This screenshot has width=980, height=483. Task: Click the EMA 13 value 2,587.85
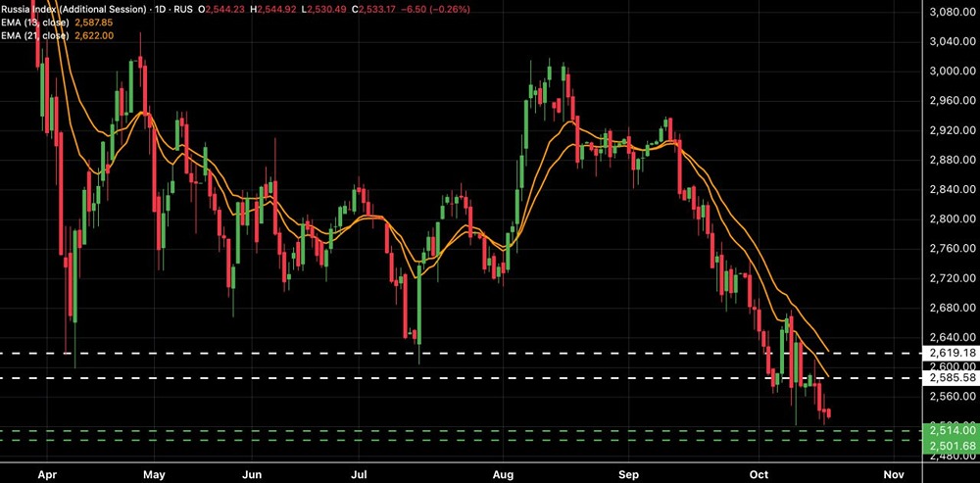93,23
